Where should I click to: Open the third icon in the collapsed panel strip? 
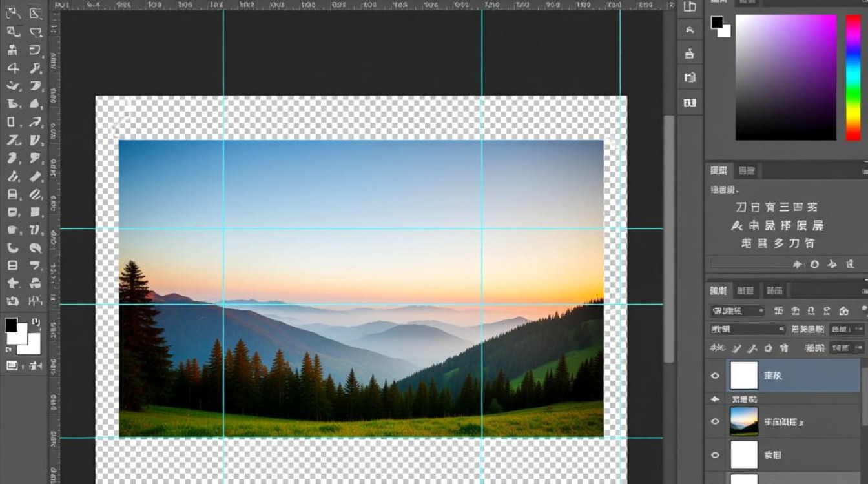tap(690, 54)
